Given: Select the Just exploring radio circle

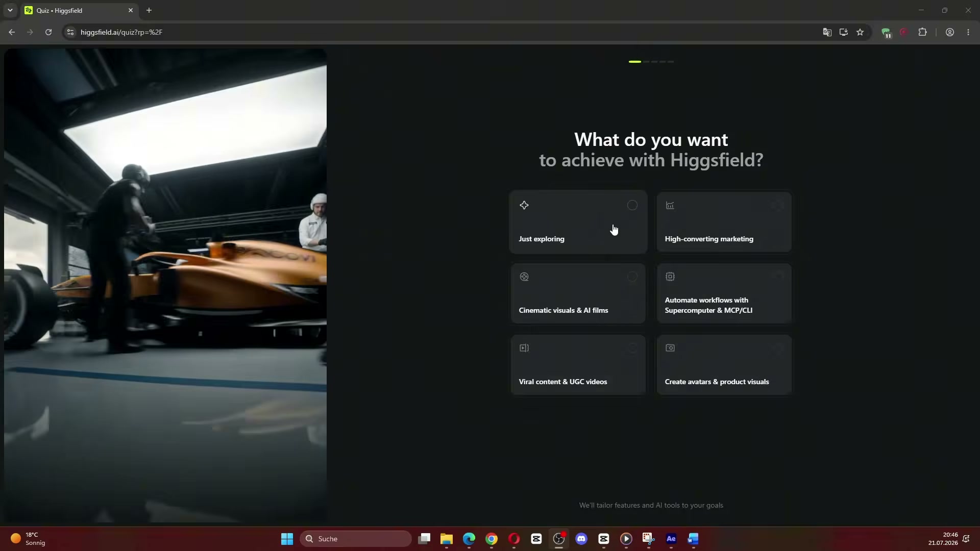Looking at the screenshot, I should pos(632,205).
